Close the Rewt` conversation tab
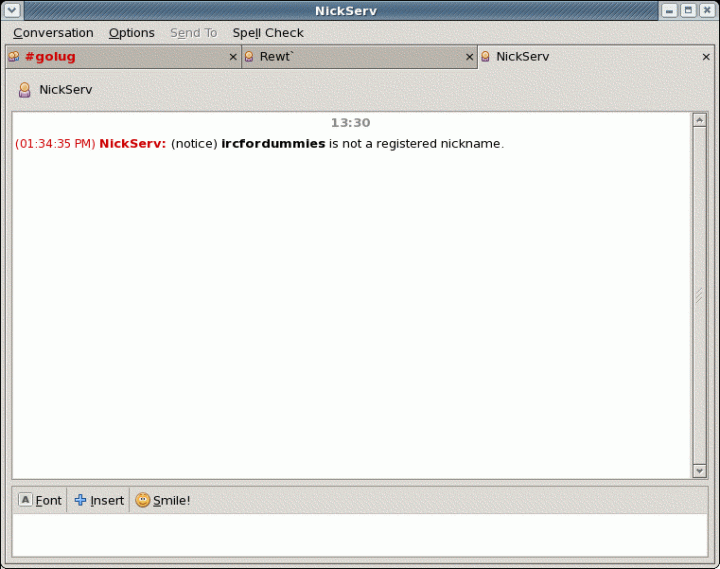 coord(470,57)
